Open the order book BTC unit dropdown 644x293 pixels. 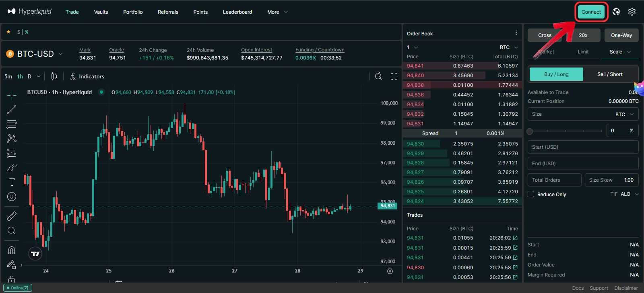[509, 47]
